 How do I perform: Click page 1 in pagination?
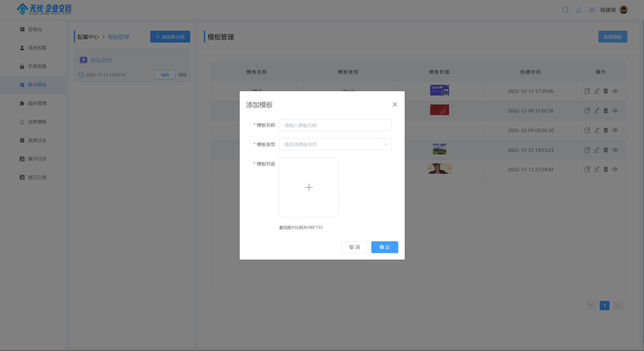[605, 305]
